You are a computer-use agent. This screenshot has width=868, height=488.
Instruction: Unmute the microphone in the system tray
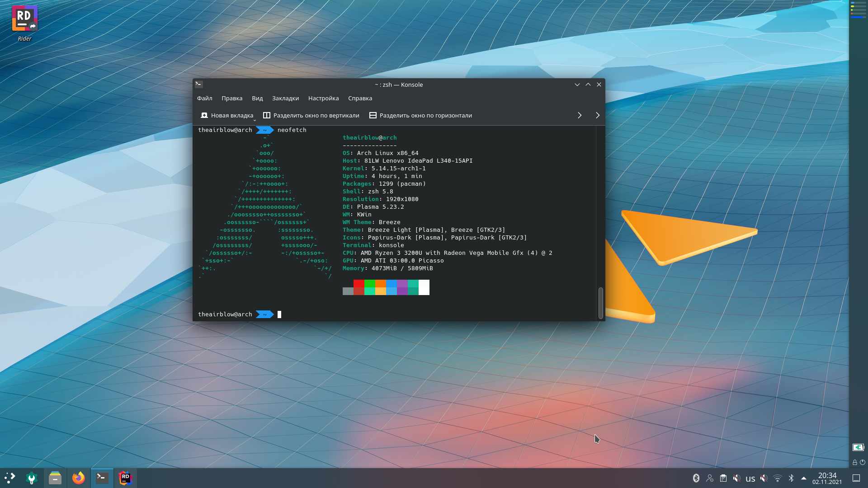pyautogui.click(x=764, y=478)
